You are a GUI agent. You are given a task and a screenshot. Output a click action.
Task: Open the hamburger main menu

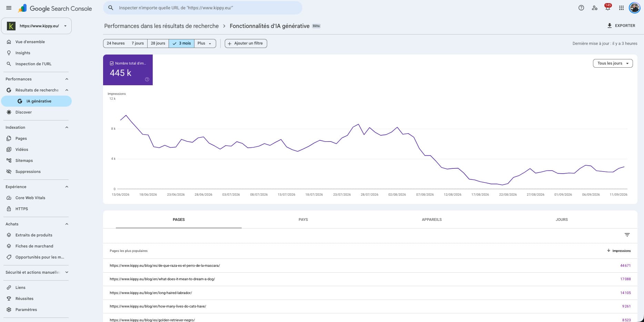click(9, 8)
